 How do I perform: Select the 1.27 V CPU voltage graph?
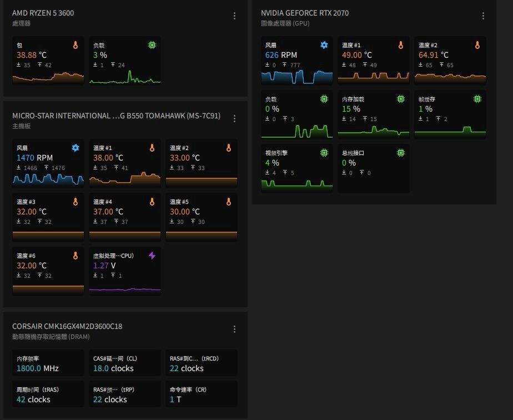click(x=125, y=291)
